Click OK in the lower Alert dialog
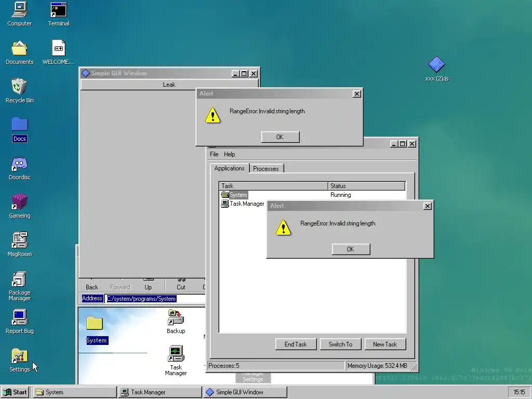Viewport: 532px width, 399px height. (351, 249)
